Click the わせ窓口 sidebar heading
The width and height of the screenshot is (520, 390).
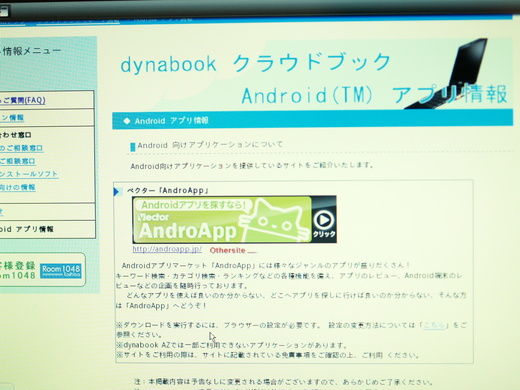16,135
